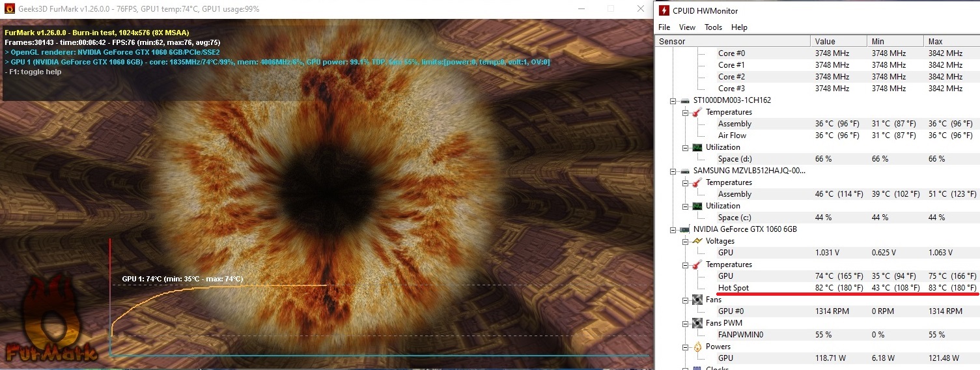
Task: Open the Help menu in HWMonitor
Action: tap(739, 27)
